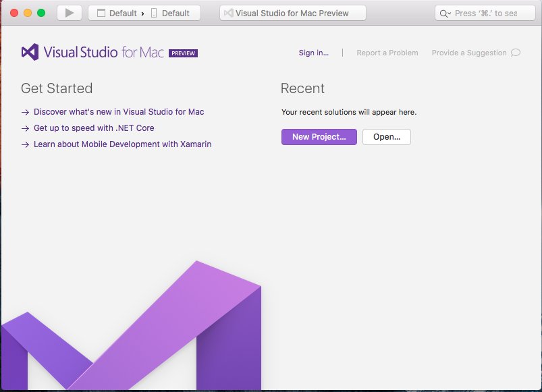Open the Default configuration selector
This screenshot has height=392, width=542.
pyautogui.click(x=117, y=13)
